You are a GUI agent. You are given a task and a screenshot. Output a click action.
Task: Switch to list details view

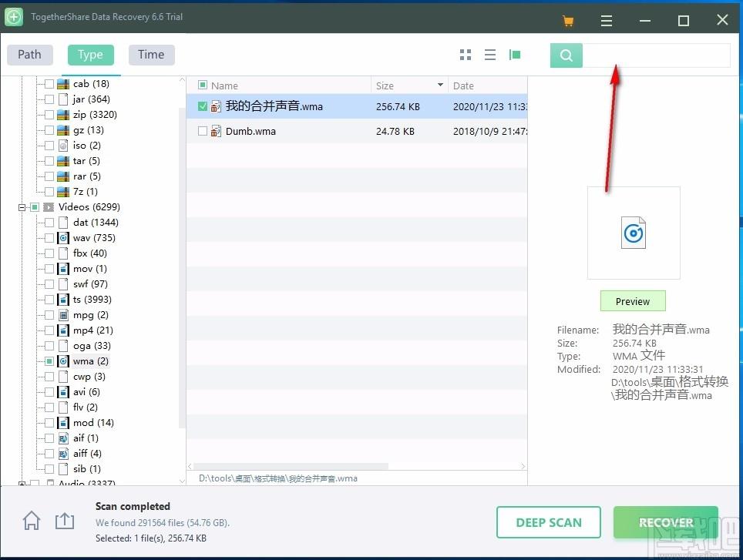(x=490, y=55)
